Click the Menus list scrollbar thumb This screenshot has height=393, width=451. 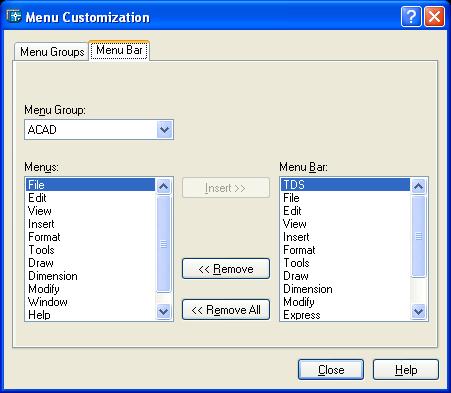coord(163,244)
